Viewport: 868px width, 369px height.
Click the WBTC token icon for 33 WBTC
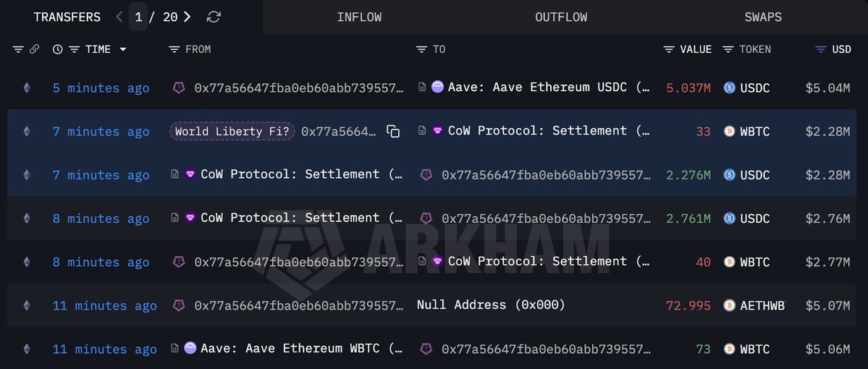coord(729,132)
